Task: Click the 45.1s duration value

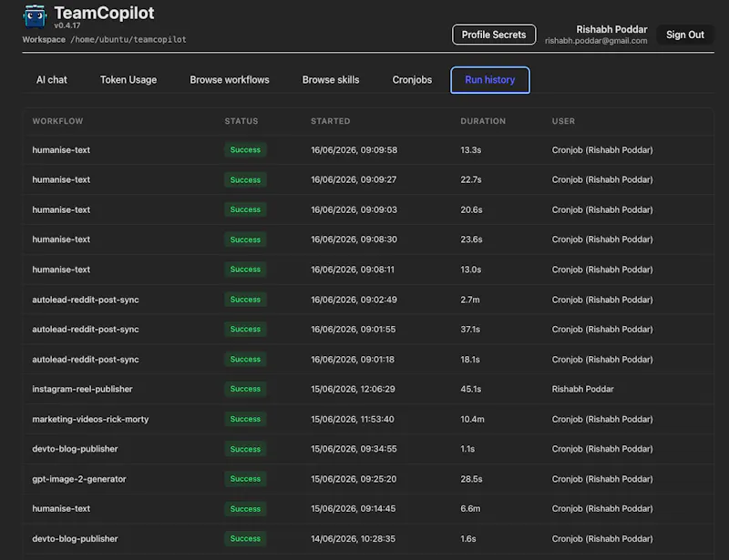Action: click(470, 390)
